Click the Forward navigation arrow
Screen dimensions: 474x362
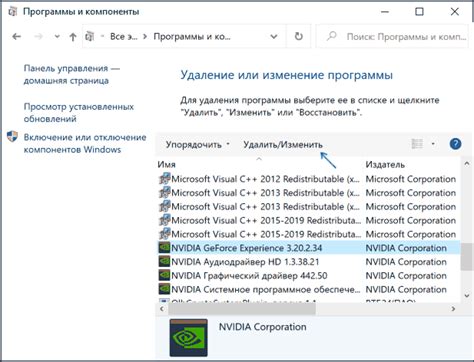(38, 37)
